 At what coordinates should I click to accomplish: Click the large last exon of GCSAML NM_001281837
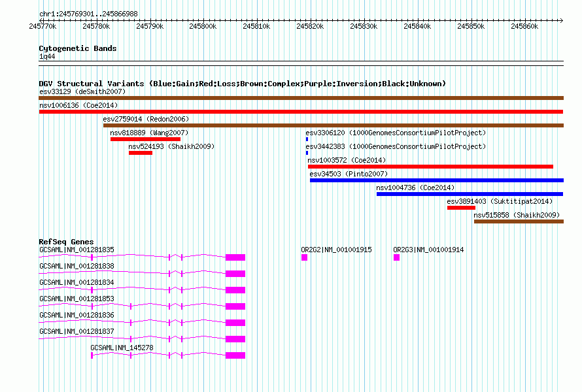235,339
